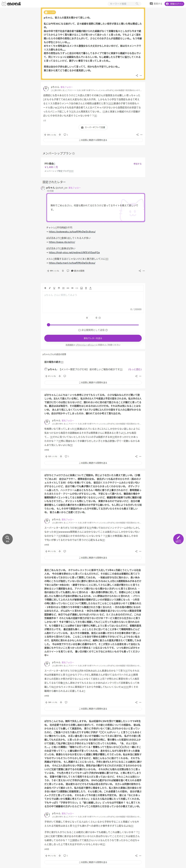186x868 pixels.
Task: Open the プライバシーポリシー link
Action: point(86,345)
